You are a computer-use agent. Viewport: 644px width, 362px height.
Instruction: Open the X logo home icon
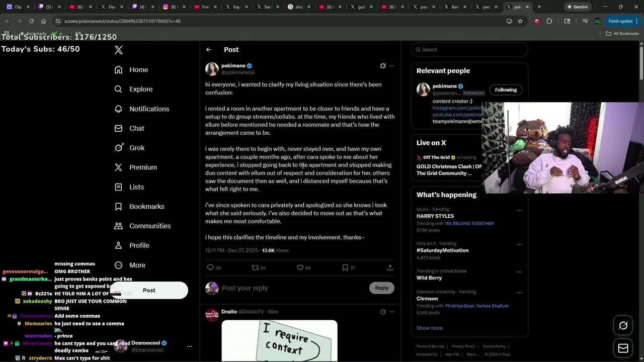(x=119, y=50)
